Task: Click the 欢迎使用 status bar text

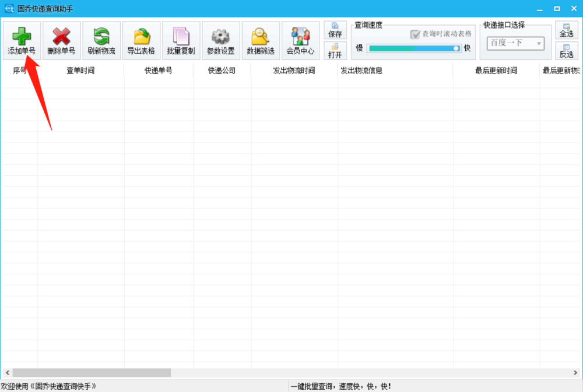Action: 48,386
